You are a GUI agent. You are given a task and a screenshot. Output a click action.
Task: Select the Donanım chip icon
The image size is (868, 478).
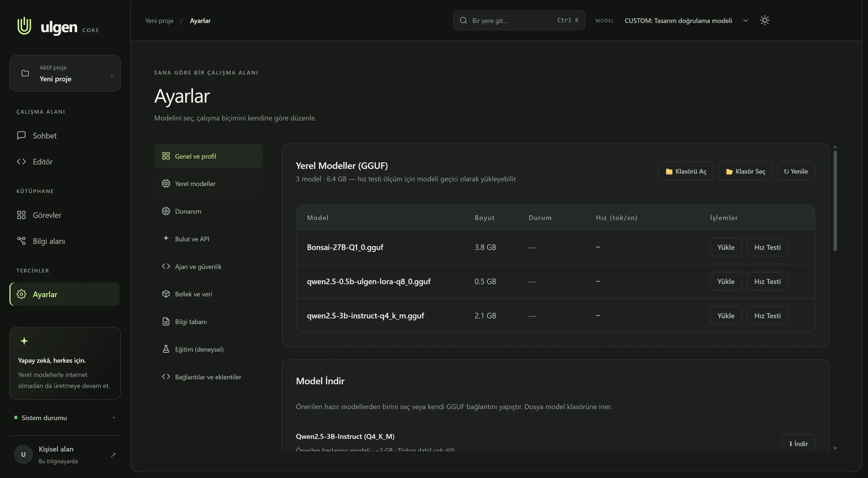click(166, 211)
